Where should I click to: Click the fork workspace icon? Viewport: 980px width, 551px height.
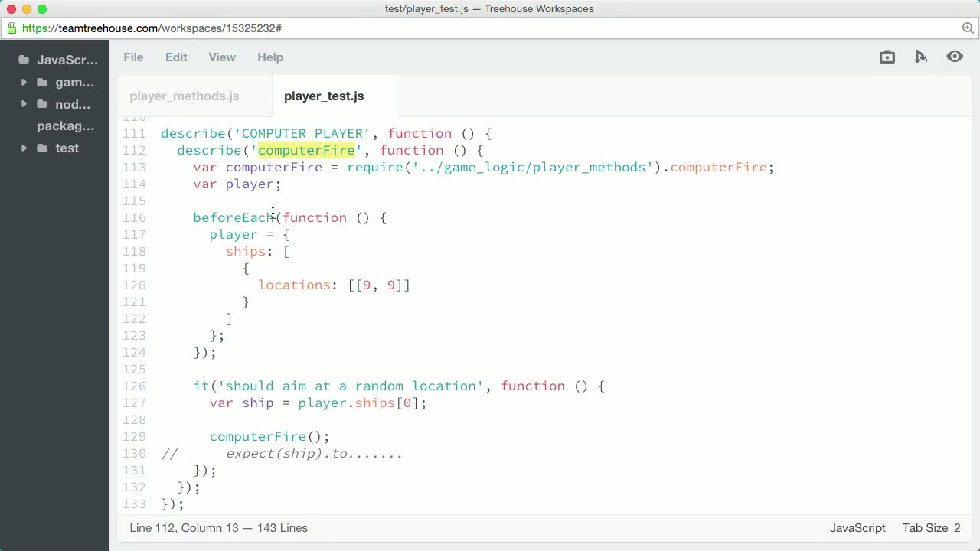point(921,57)
